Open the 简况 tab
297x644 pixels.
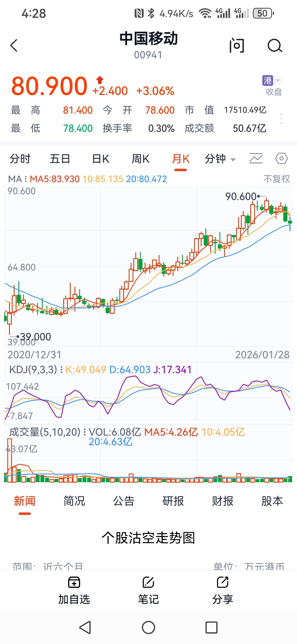click(x=74, y=501)
